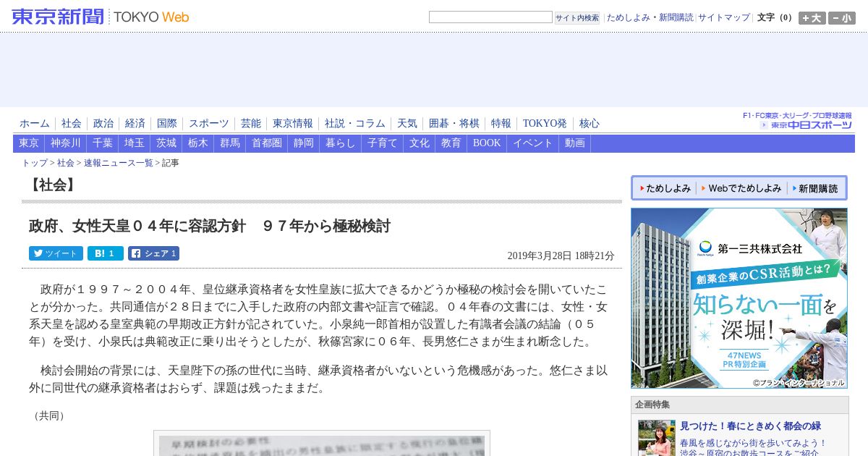Open the 東京情報 section
The width and height of the screenshot is (868, 456).
(293, 124)
